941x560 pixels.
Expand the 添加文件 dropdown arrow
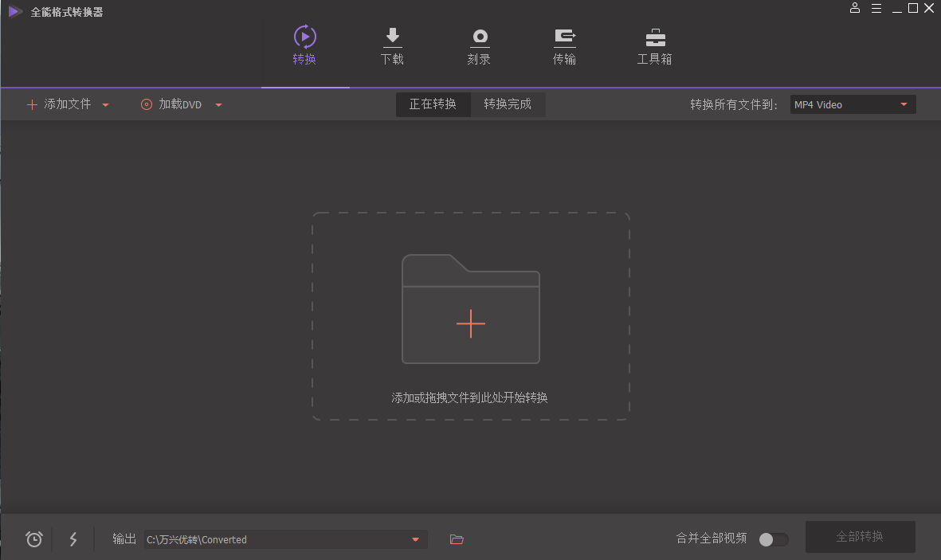pos(106,105)
